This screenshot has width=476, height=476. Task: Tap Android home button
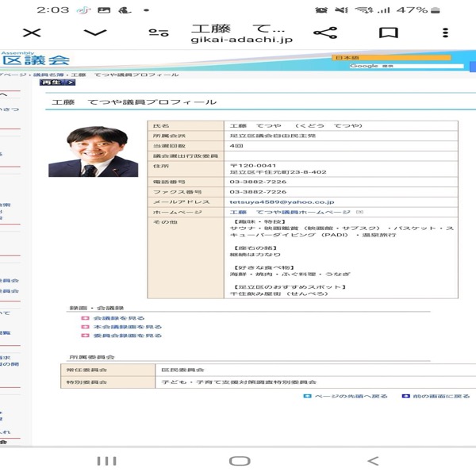[240, 461]
